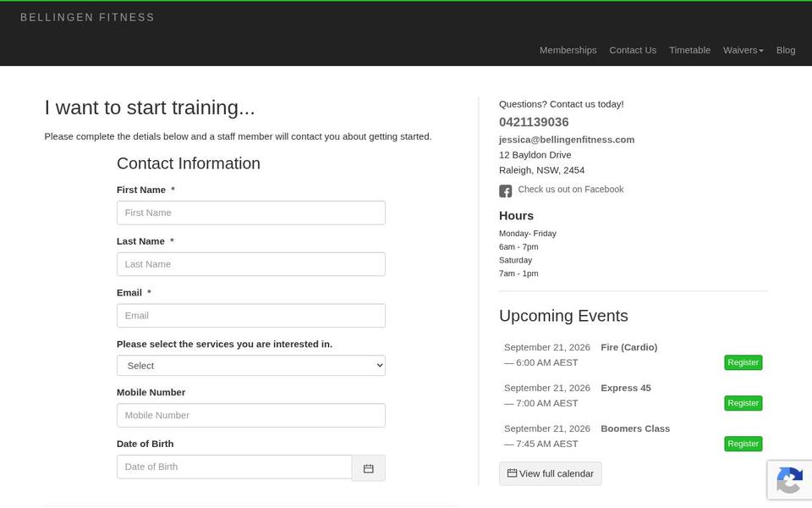The image size is (812, 508).
Task: Click the 'Questions? Contact us today!' text
Action: click(x=562, y=104)
